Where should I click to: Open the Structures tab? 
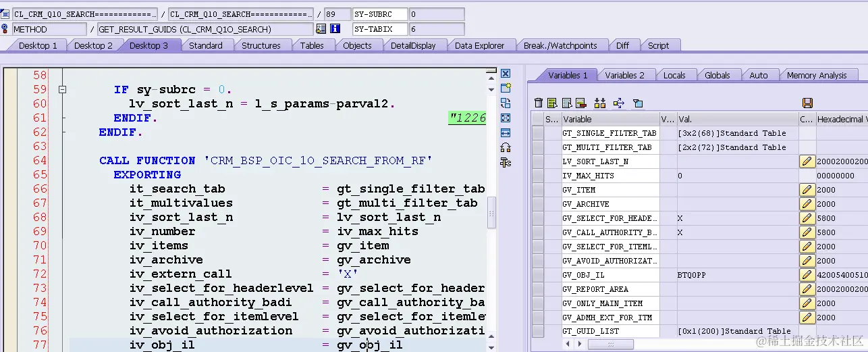(261, 45)
